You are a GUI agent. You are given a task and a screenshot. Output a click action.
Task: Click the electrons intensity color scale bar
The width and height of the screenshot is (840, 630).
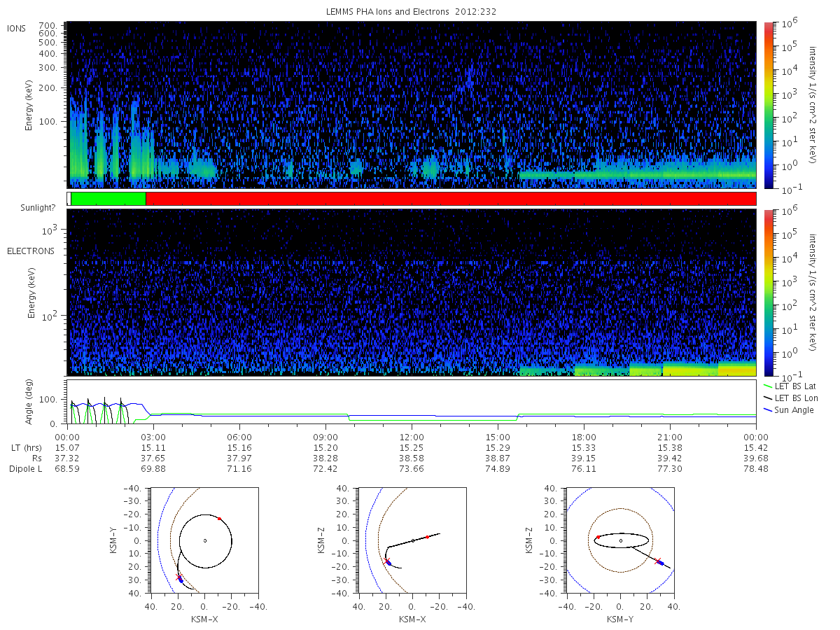[x=768, y=292]
